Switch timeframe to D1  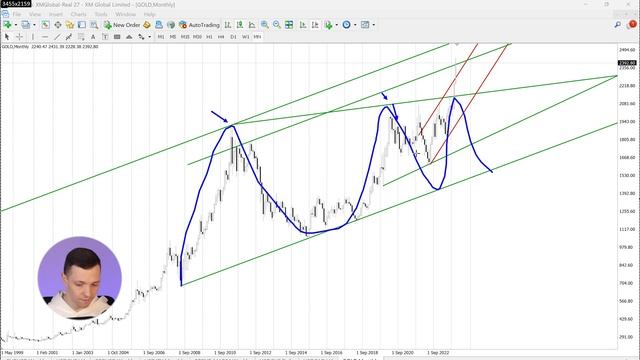(233, 37)
